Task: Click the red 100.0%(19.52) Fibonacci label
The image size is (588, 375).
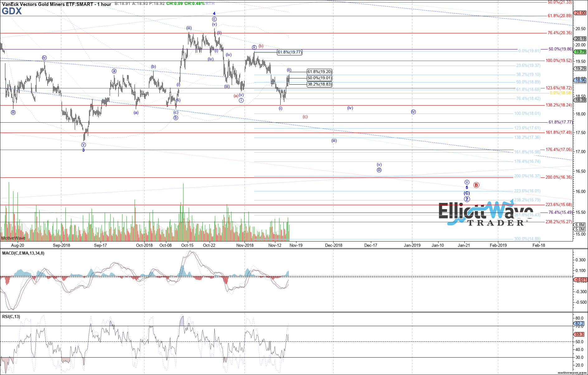Action: tap(559, 60)
